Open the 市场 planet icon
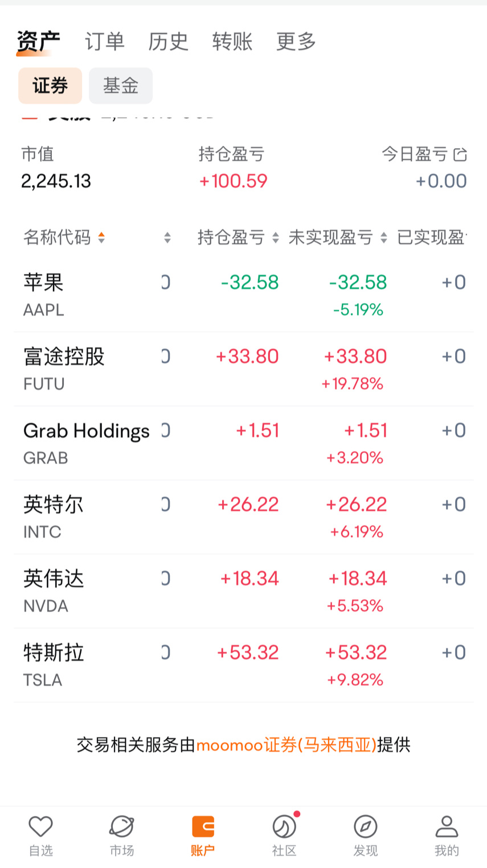 click(122, 826)
